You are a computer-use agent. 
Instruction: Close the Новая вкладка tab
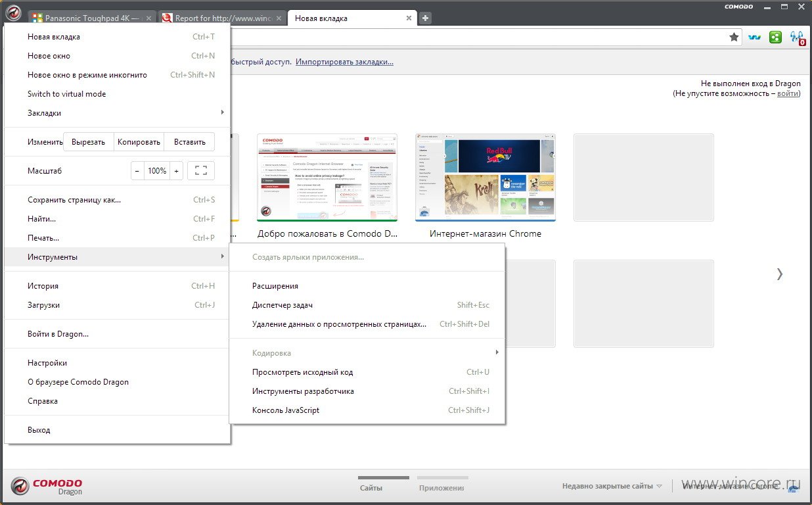click(409, 18)
